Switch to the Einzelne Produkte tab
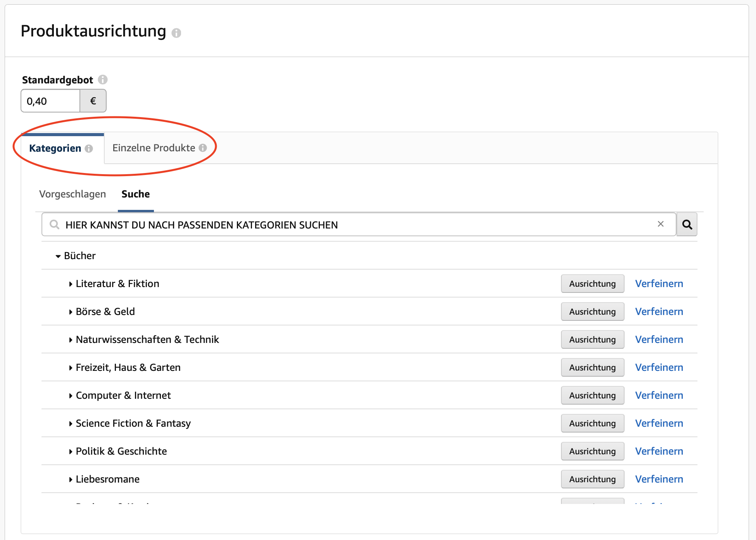756x540 pixels. point(154,148)
